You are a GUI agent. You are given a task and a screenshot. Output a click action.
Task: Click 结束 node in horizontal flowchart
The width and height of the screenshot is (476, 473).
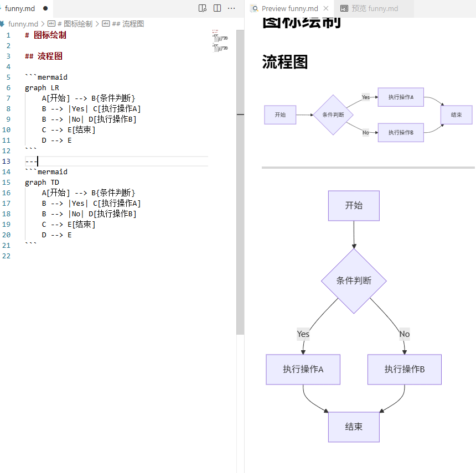(x=456, y=115)
